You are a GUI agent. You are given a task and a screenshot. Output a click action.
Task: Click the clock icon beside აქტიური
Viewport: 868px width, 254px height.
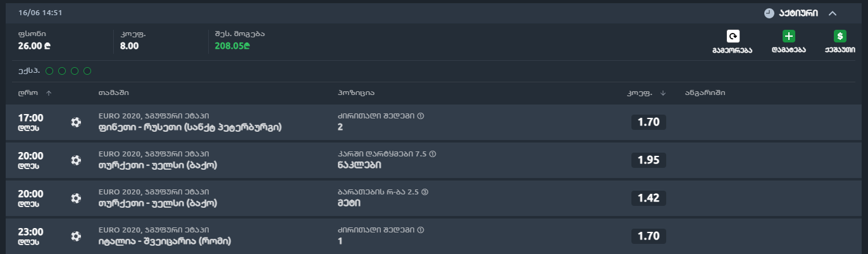769,13
